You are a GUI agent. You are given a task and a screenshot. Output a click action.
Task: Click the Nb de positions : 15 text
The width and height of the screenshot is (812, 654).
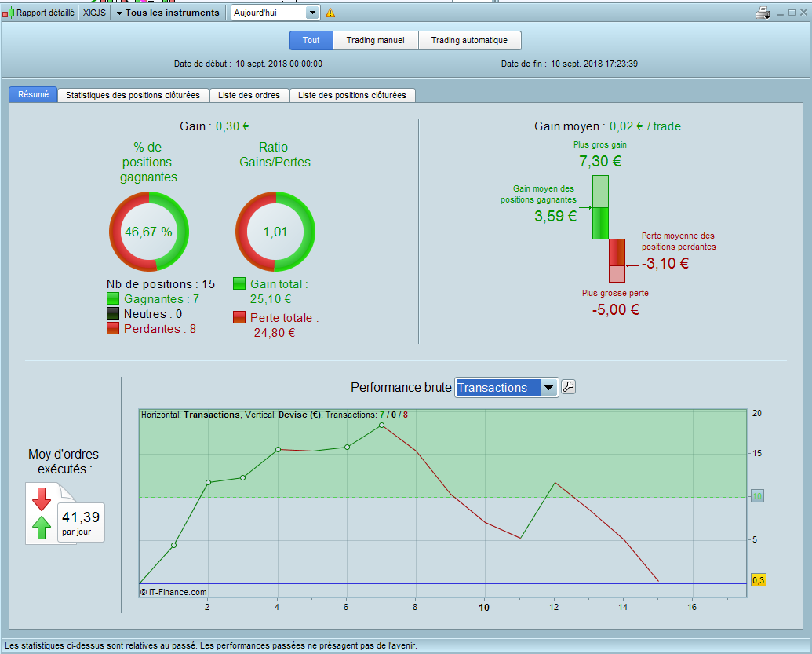click(161, 284)
